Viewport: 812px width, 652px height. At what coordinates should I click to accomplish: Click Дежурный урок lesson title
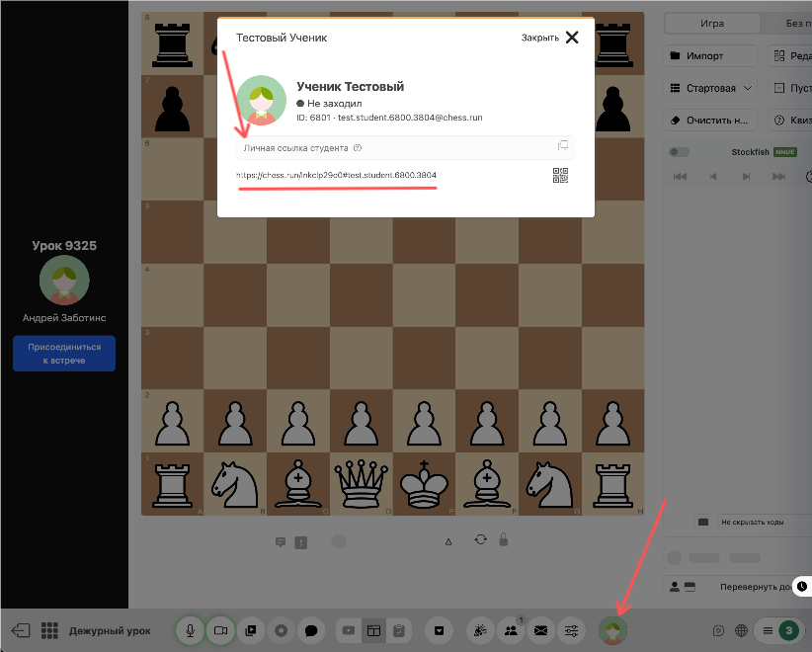[110, 631]
